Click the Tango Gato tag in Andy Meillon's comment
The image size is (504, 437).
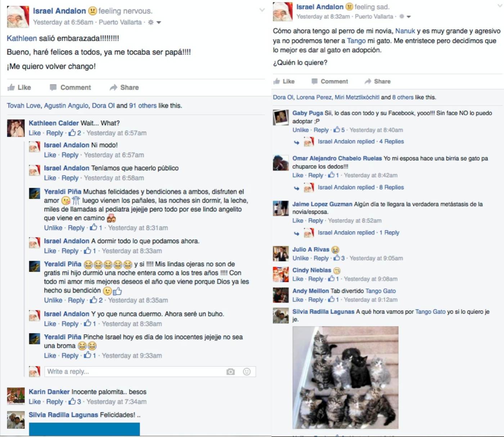pyautogui.click(x=381, y=291)
